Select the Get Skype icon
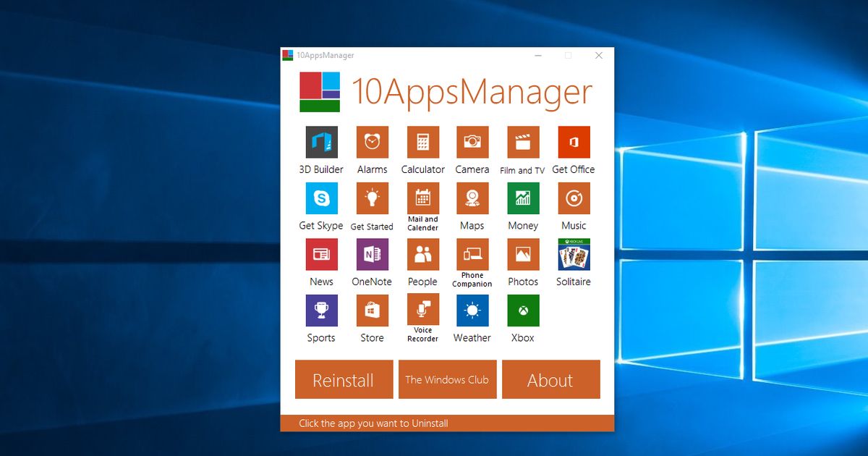 pos(322,198)
